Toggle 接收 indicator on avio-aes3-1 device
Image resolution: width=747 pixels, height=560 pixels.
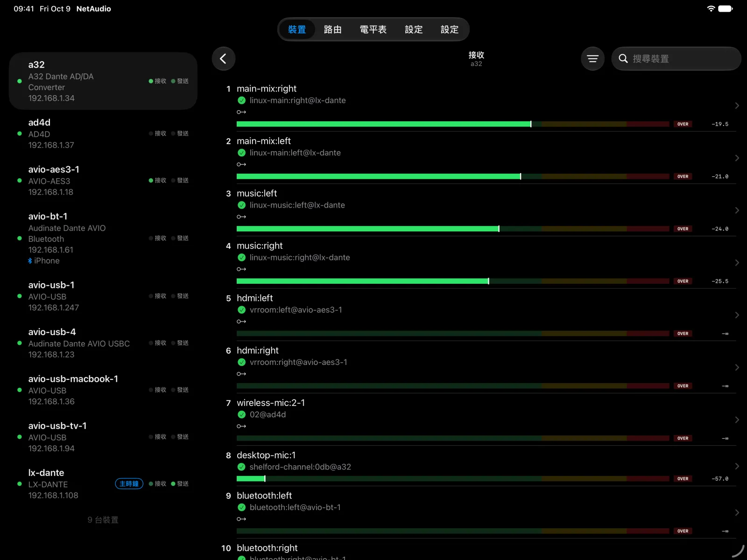[157, 181]
